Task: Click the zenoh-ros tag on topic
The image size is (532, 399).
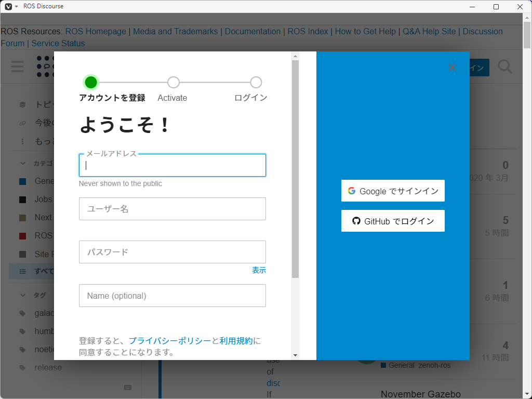Action: tap(435, 365)
